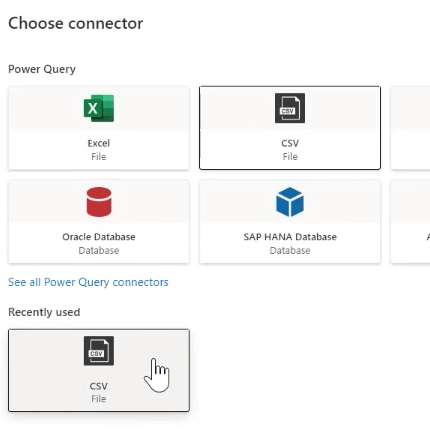The height and width of the screenshot is (447, 430).
Task: Click the 'Database' subtitle under SAP HANA Database
Action: 290,250
